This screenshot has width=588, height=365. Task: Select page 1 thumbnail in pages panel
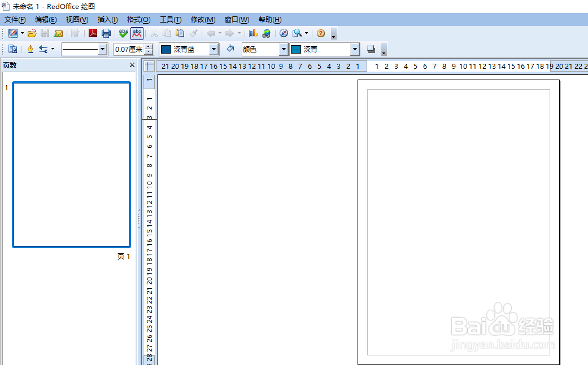[x=71, y=165]
